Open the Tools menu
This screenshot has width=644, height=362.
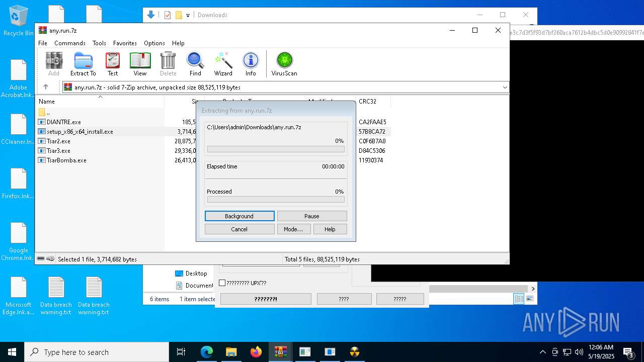99,43
